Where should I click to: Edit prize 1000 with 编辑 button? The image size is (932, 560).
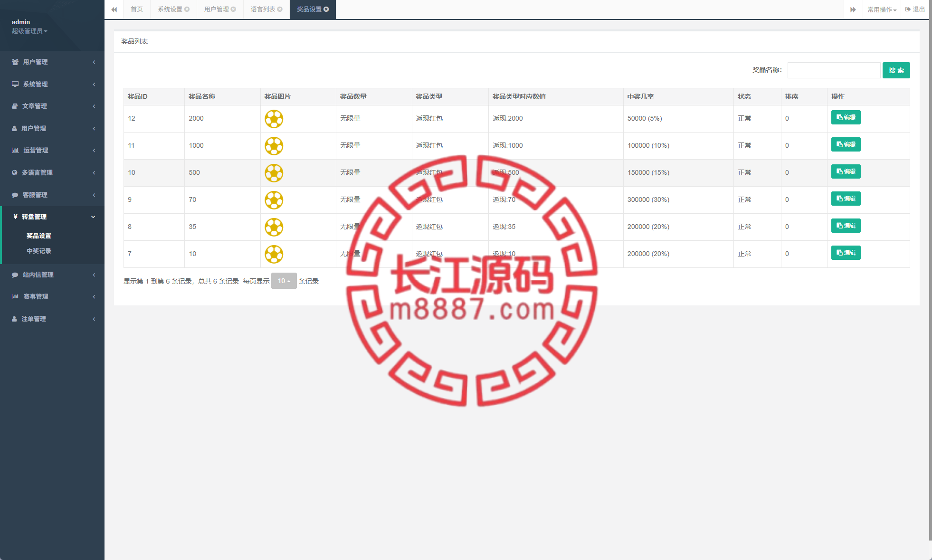pyautogui.click(x=846, y=144)
